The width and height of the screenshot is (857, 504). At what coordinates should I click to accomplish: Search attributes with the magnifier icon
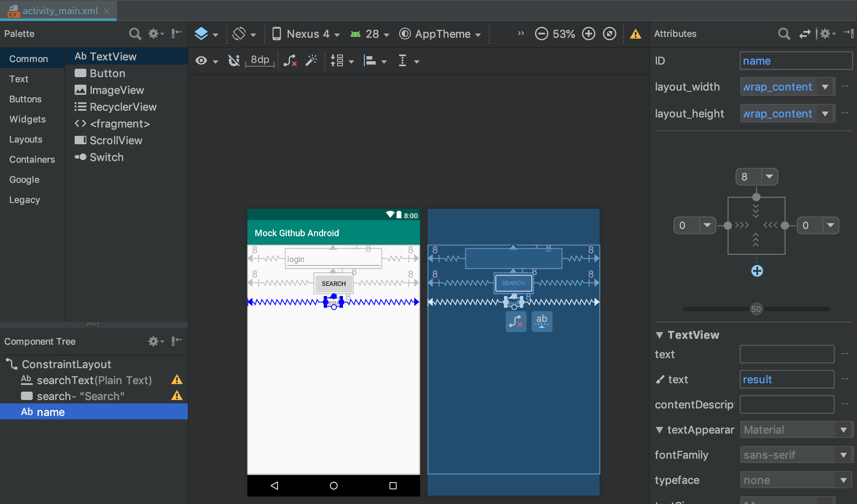tap(784, 34)
